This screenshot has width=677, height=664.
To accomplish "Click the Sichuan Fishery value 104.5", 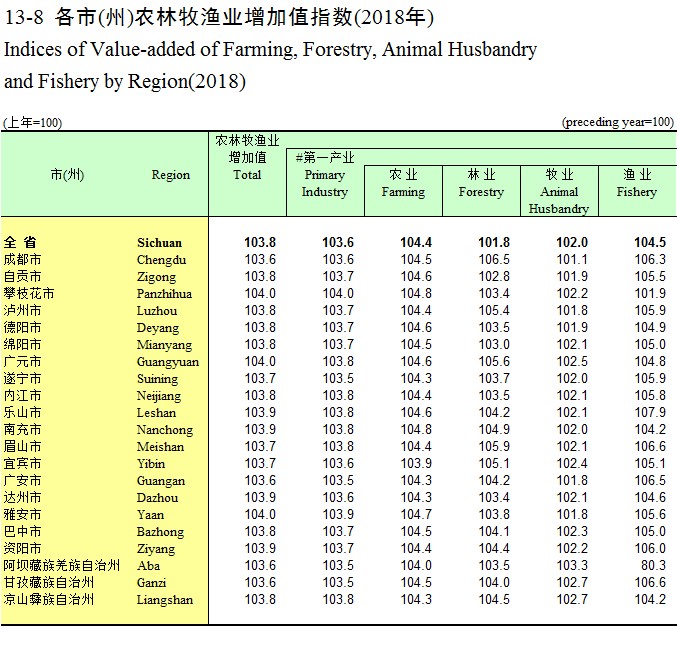I will click(x=650, y=242).
